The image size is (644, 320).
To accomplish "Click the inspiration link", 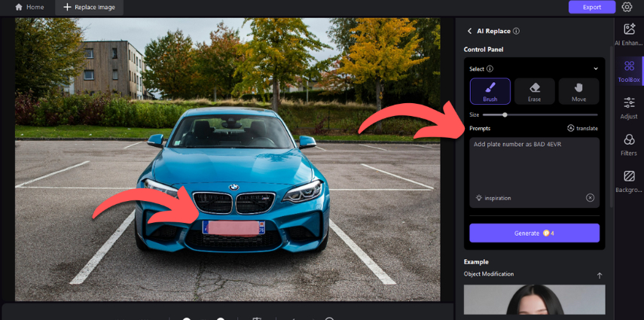I will point(493,198).
